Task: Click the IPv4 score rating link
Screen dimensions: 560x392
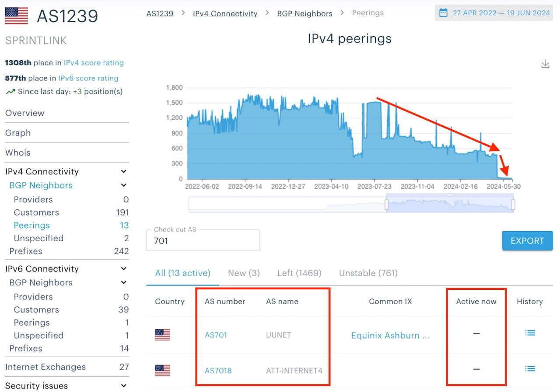Action: (94, 63)
